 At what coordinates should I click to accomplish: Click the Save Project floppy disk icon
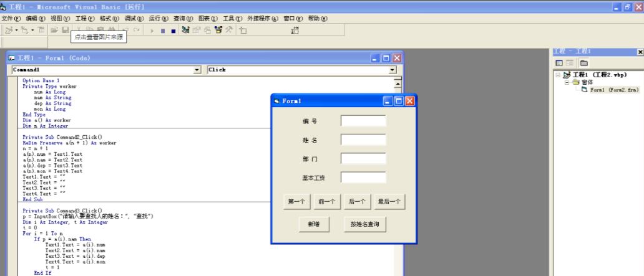coord(66,30)
